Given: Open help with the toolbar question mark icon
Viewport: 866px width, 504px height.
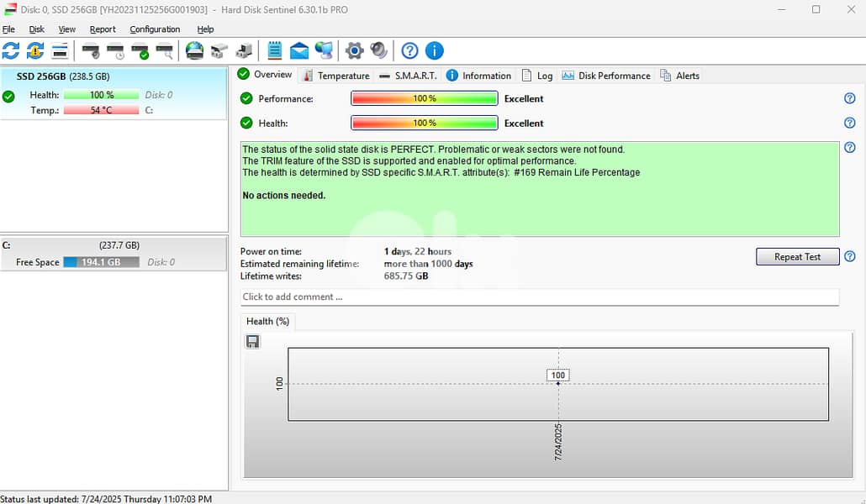Looking at the screenshot, I should click(x=409, y=51).
